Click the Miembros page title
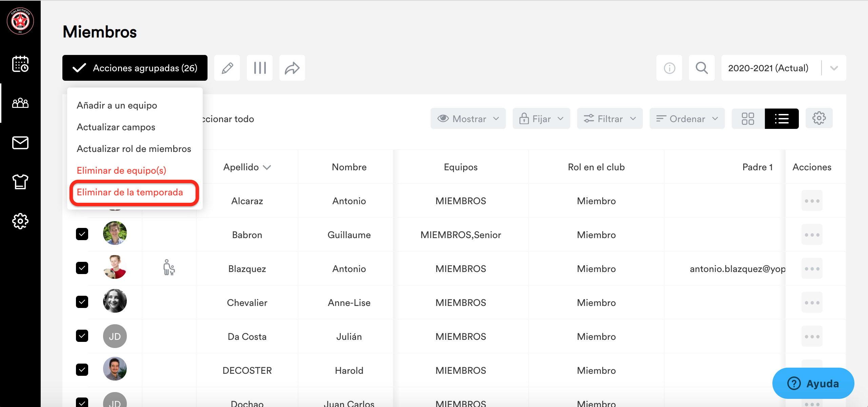The height and width of the screenshot is (407, 868). point(100,32)
